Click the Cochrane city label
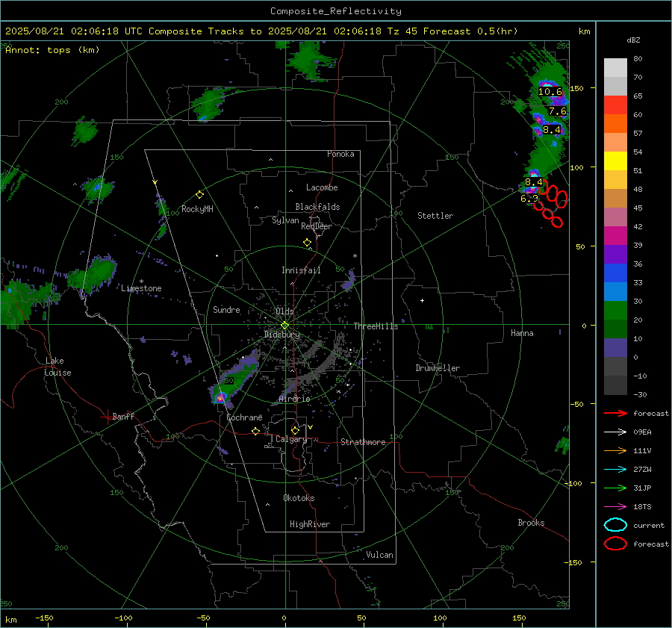Screen dimensions: 672x628 pyautogui.click(x=244, y=417)
